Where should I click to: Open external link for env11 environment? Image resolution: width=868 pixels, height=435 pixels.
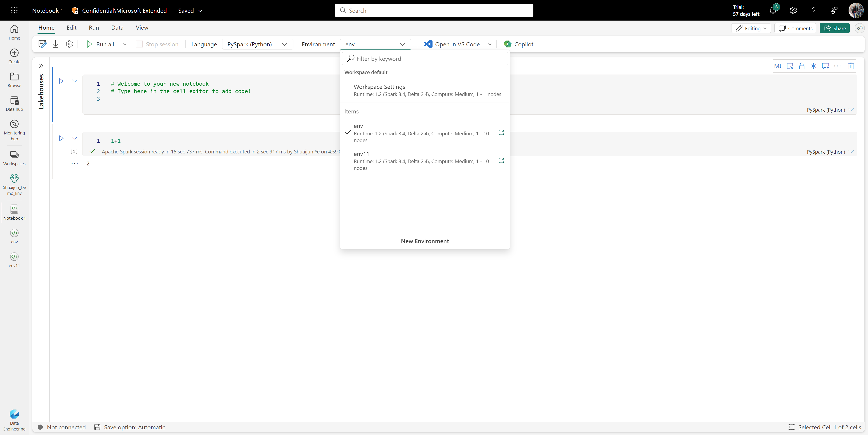coord(501,160)
